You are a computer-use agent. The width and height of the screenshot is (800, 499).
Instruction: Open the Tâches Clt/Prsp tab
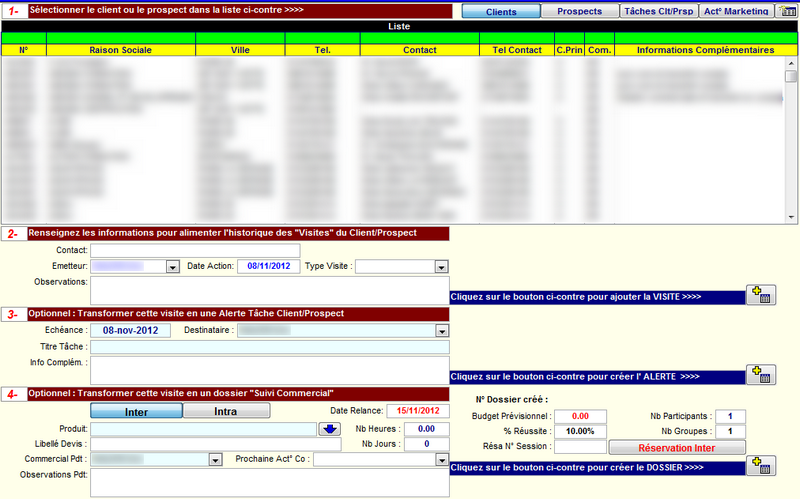pyautogui.click(x=657, y=11)
